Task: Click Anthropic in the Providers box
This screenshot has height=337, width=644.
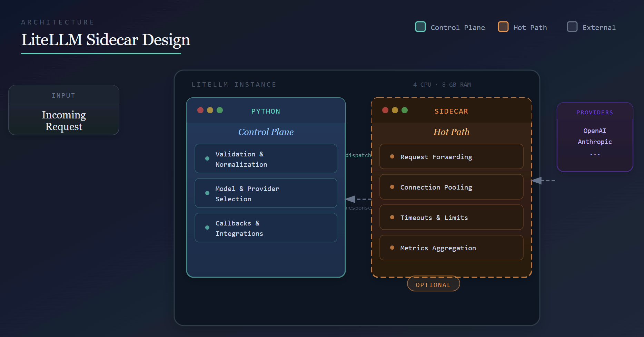Action: pos(595,142)
